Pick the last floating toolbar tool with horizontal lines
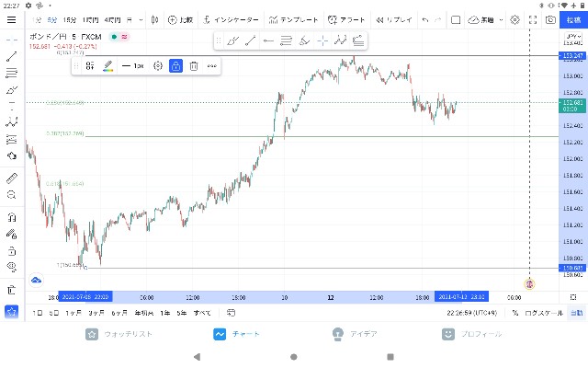This screenshot has width=588, height=368. [358, 40]
